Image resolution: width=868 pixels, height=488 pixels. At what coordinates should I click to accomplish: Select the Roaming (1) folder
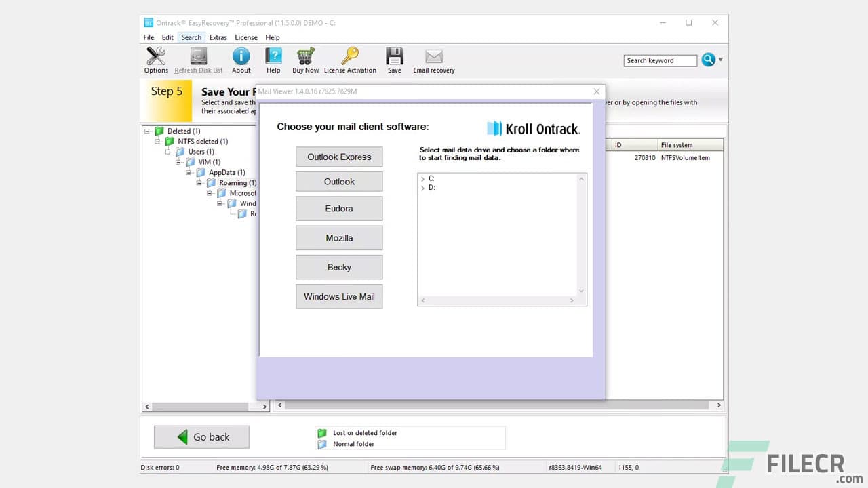(237, 182)
